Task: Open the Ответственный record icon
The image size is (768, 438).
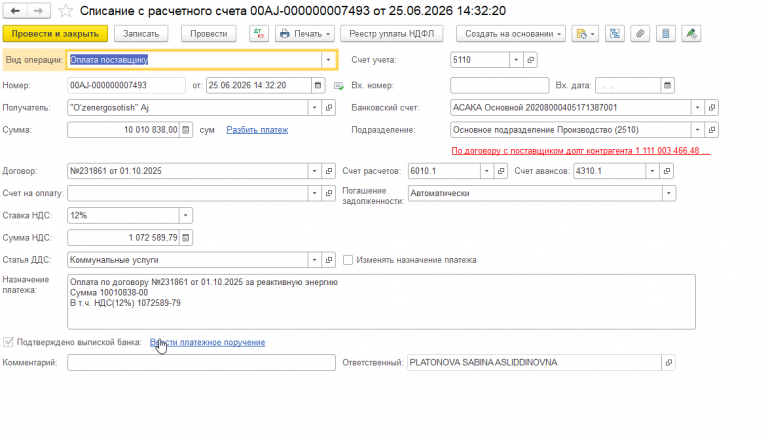Action: click(x=669, y=363)
